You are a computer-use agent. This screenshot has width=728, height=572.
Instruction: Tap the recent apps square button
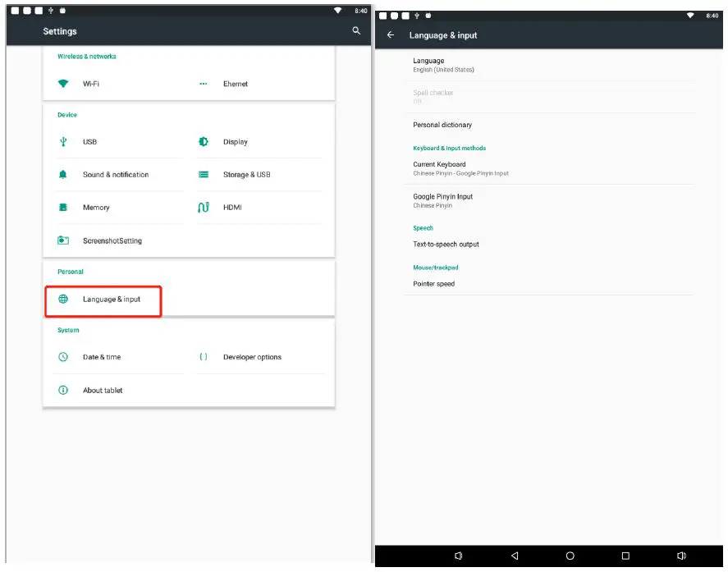[x=626, y=556]
